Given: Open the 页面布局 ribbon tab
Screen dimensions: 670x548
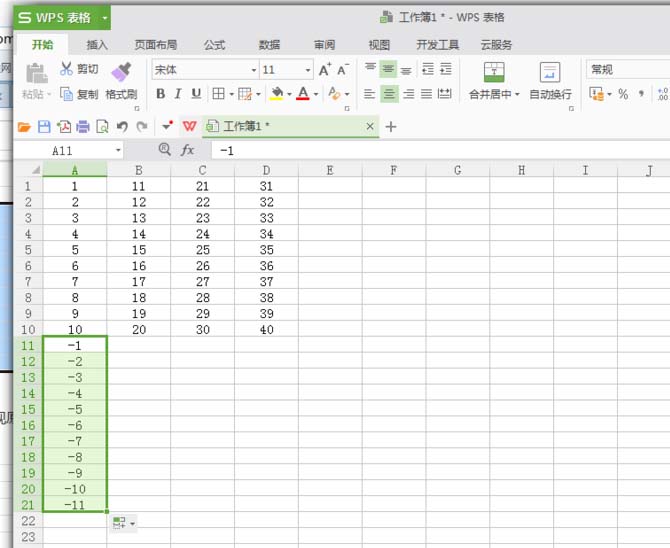Looking at the screenshot, I should (156, 44).
